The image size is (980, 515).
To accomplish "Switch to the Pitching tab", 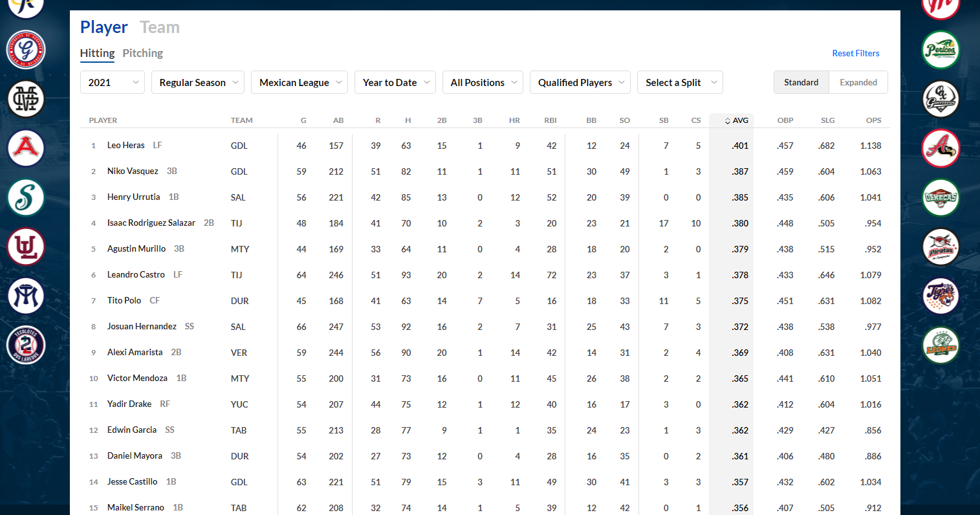I will point(142,53).
